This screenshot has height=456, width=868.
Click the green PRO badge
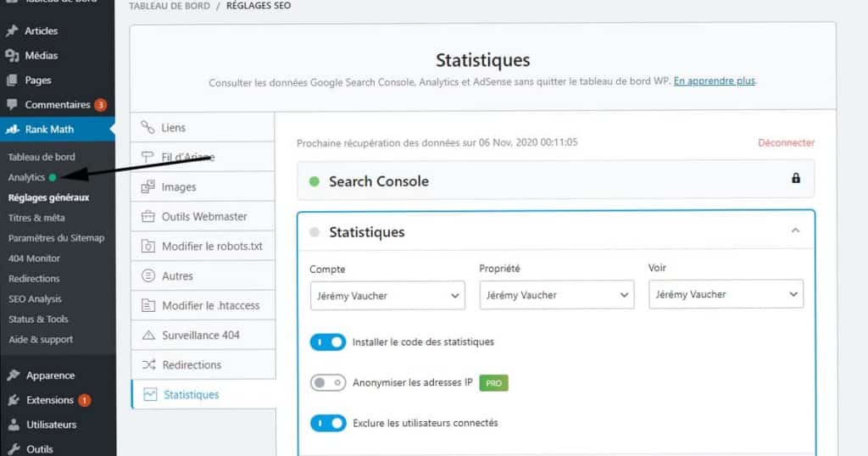(494, 383)
